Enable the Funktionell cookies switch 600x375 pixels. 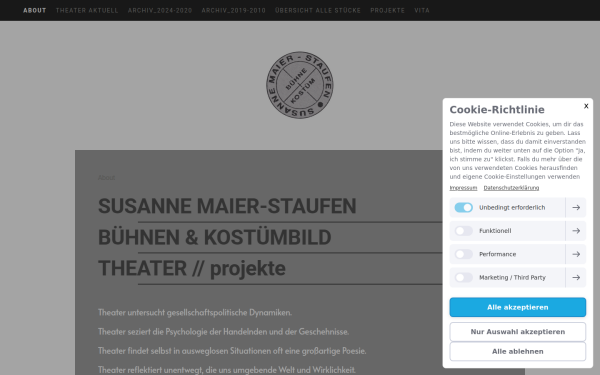[463, 231]
